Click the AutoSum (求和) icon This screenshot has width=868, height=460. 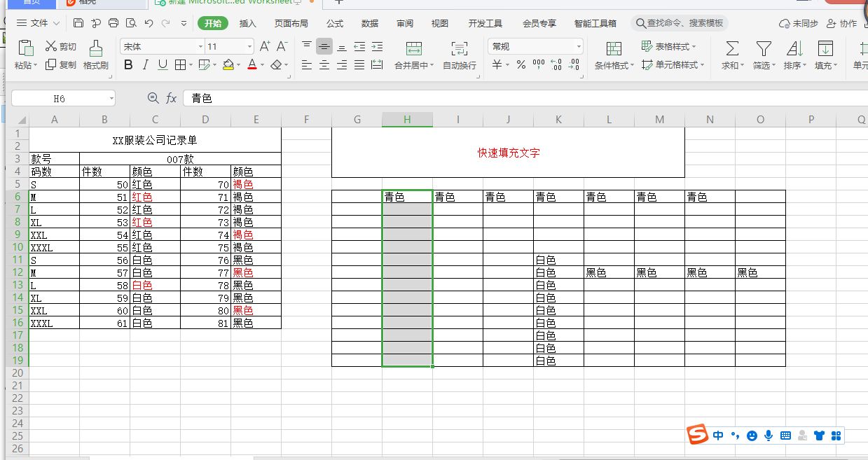731,48
